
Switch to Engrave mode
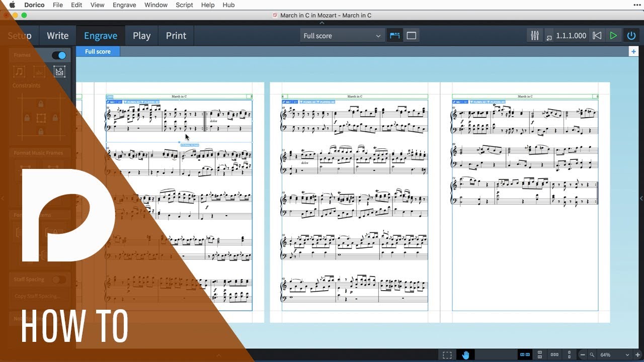(x=101, y=36)
